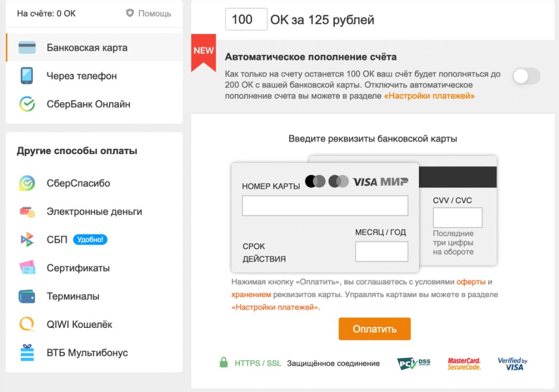Click the certificates ticket icon
Screen dimensions: 559x392
point(27,268)
